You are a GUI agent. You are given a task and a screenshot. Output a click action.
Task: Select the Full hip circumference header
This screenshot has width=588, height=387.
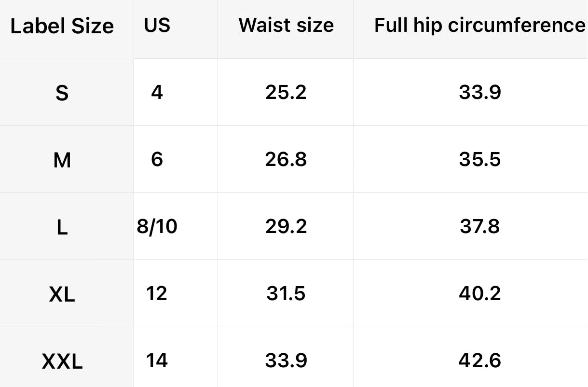[x=479, y=26]
